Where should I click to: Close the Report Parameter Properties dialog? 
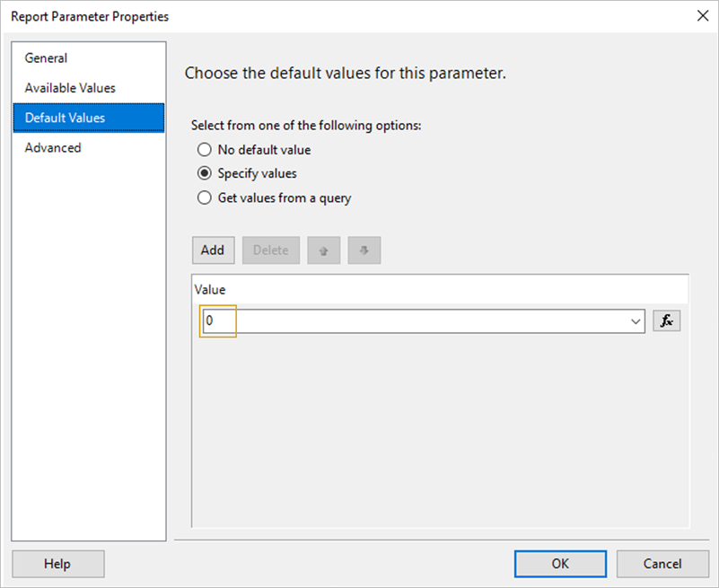click(x=703, y=16)
